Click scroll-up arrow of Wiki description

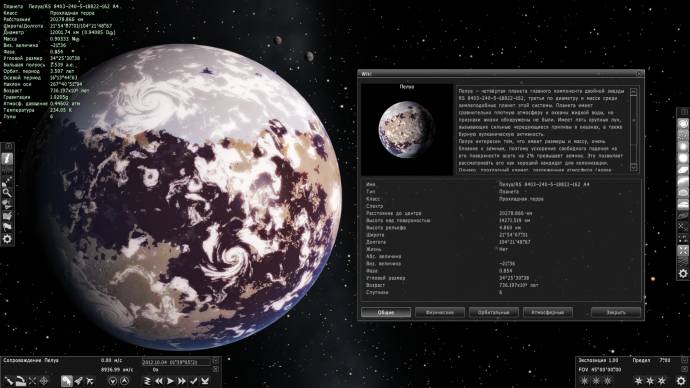pyautogui.click(x=634, y=92)
